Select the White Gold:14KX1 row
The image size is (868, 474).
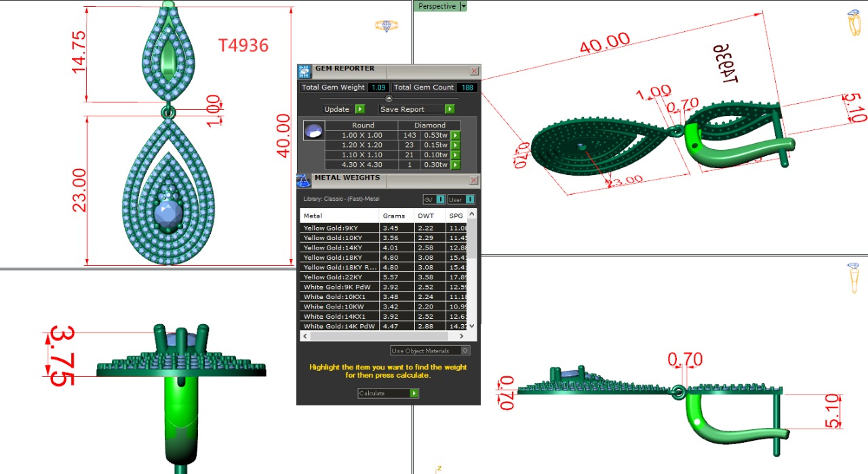pyautogui.click(x=384, y=317)
